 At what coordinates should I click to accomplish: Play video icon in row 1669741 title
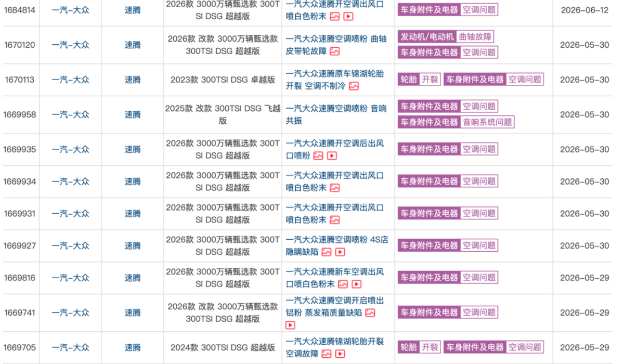point(290,325)
